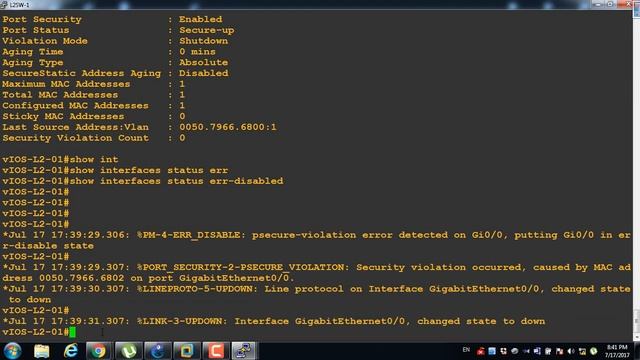The width and height of the screenshot is (640, 360).
Task: Switch to the VMware app on the taskbar
Action: (x=187, y=351)
